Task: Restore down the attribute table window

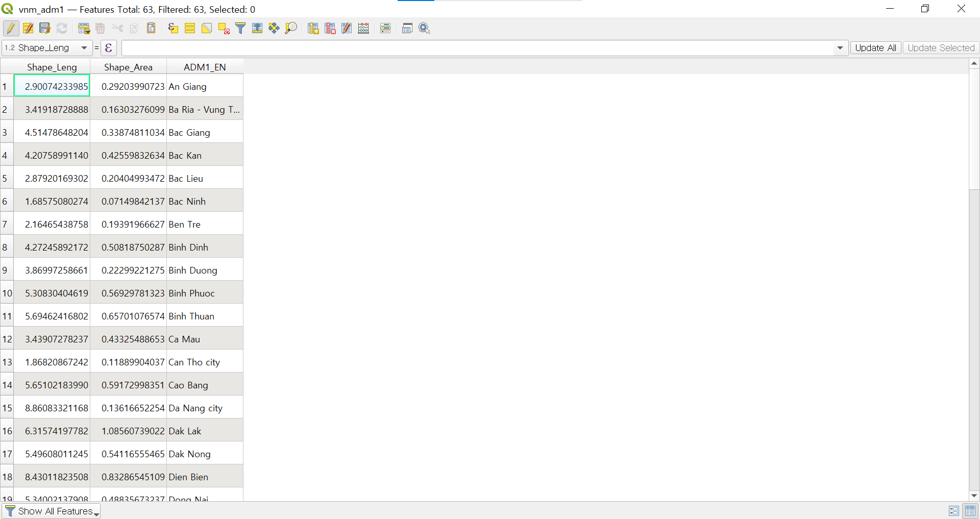Action: (925, 9)
